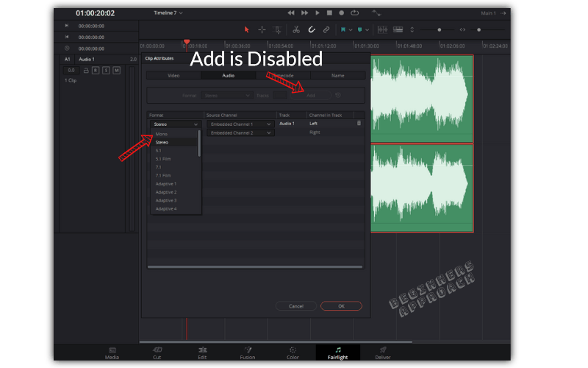Click the horizontal zoom arrows icon
The image size is (588, 368).
point(462,29)
